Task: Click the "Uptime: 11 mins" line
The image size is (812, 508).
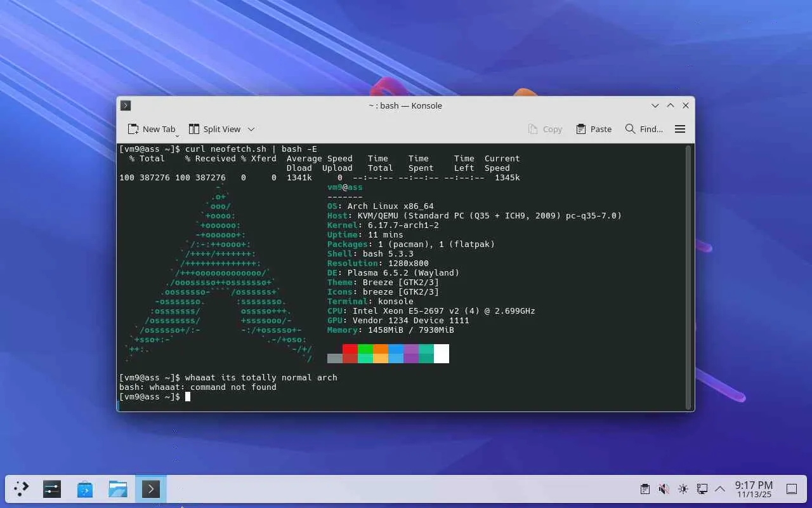Action: coord(365,235)
